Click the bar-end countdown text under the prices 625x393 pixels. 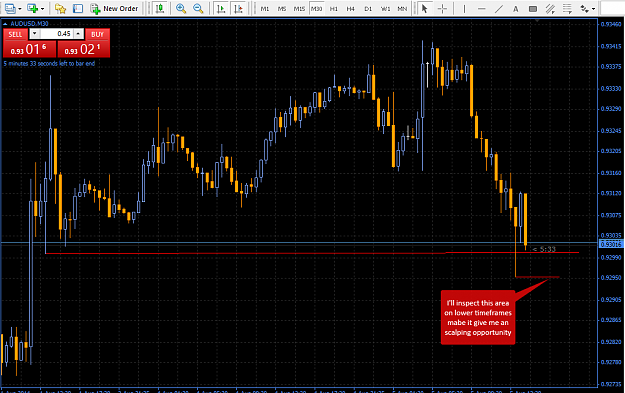click(49, 63)
